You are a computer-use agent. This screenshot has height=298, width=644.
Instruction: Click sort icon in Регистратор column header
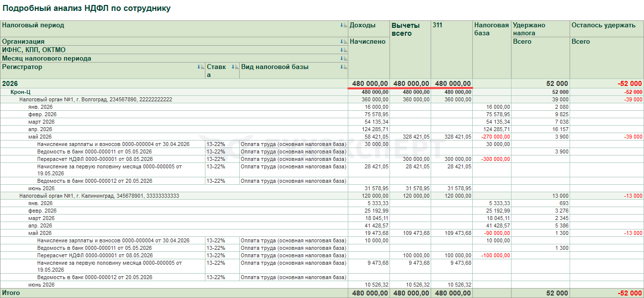click(200, 67)
